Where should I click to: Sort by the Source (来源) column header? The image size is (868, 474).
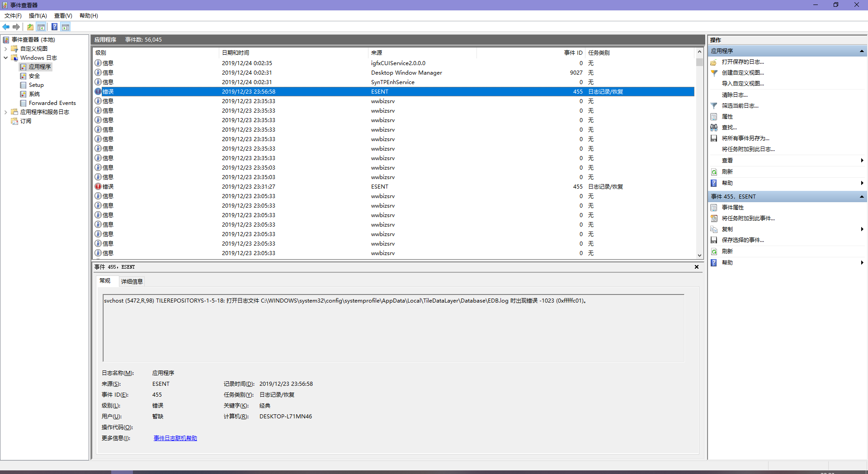click(422, 53)
